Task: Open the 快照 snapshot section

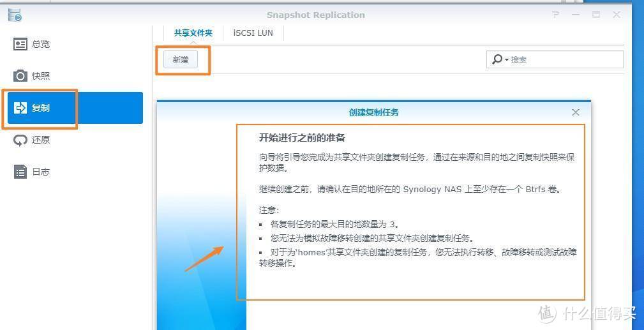Action: click(x=75, y=75)
